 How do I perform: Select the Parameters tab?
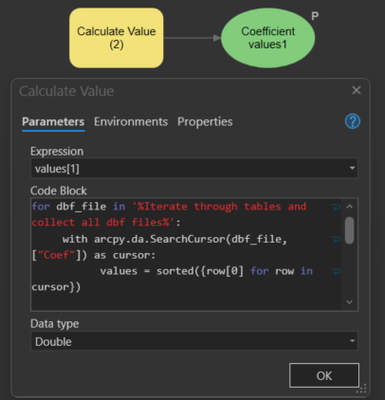tap(53, 122)
